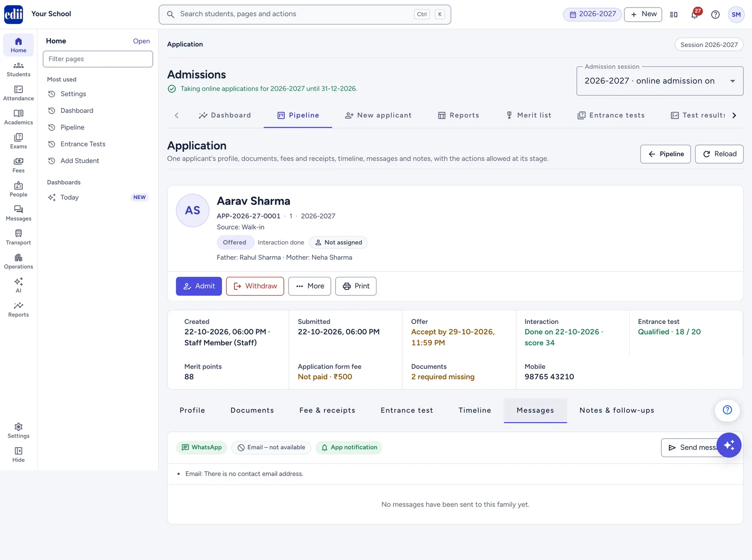Open the More actions menu

click(310, 286)
